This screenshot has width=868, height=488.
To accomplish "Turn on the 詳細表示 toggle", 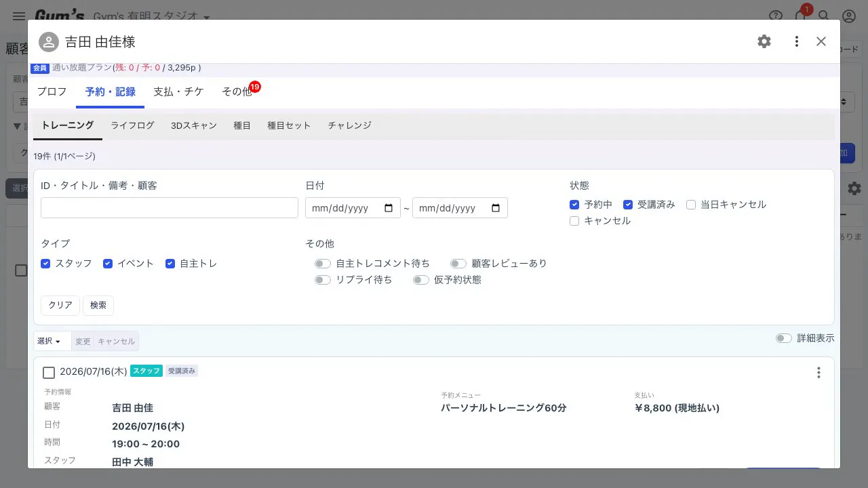I will (x=784, y=338).
